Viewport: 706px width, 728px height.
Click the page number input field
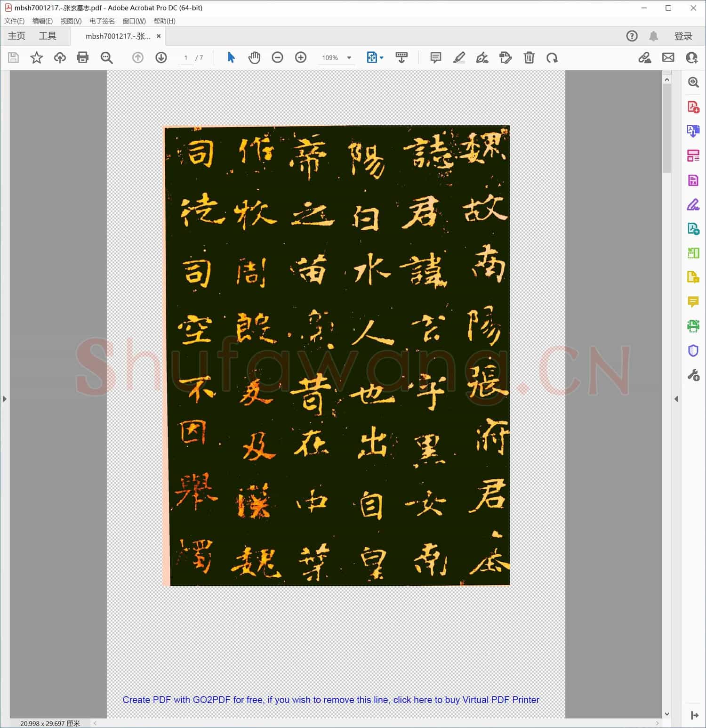(186, 58)
